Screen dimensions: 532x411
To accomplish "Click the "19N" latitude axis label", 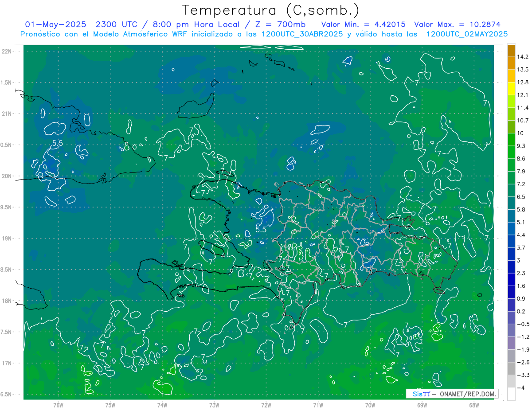I will pos(7,239).
